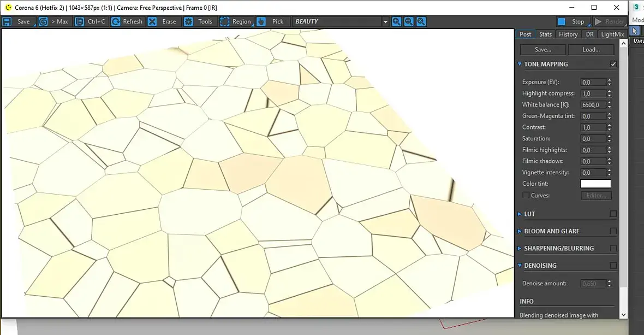Open the LightMix tab
644x335 pixels.
(612, 34)
